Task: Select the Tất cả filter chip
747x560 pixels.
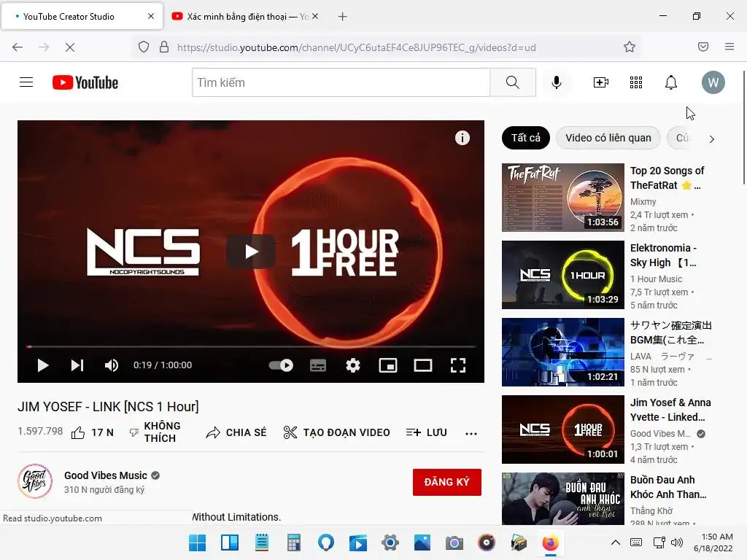Action: (x=525, y=138)
